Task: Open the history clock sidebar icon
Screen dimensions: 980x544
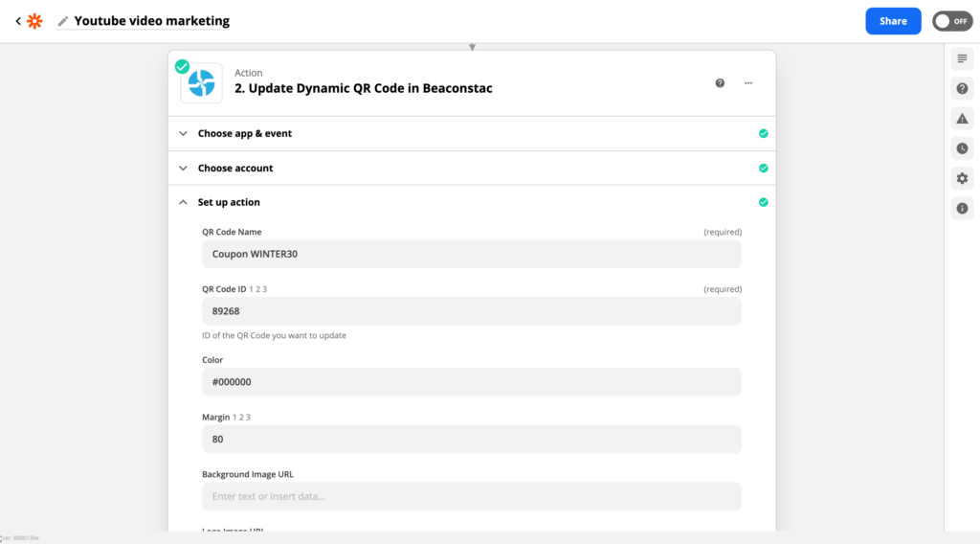Action: [x=962, y=148]
